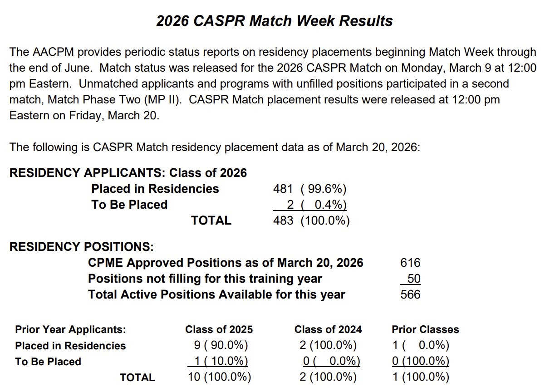
Task: Click the "Class of 2024" column header
Action: [x=328, y=329]
